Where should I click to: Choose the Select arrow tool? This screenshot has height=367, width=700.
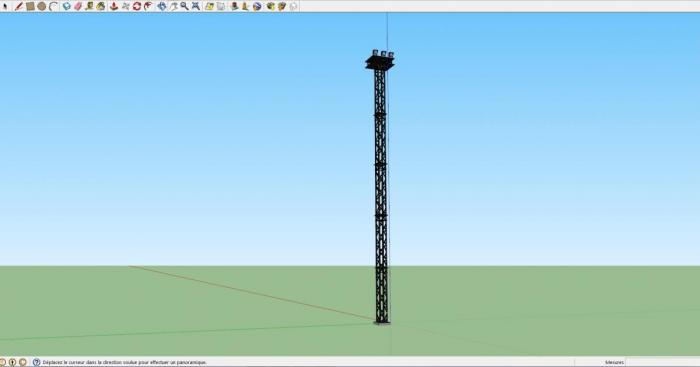pyautogui.click(x=4, y=6)
